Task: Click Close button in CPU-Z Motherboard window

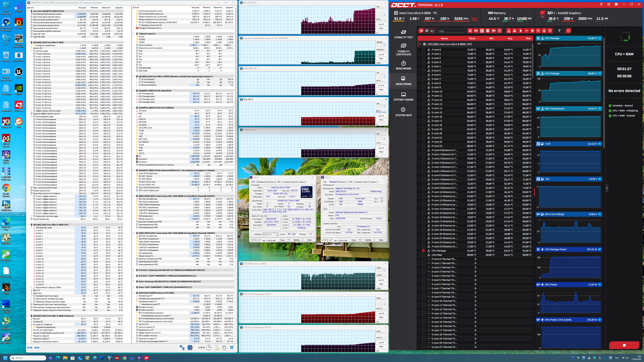Action: (x=381, y=240)
